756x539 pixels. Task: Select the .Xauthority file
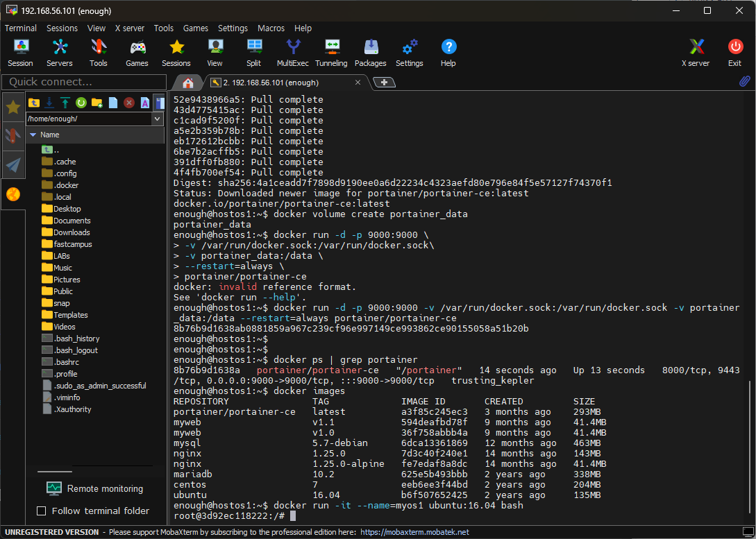(67, 409)
